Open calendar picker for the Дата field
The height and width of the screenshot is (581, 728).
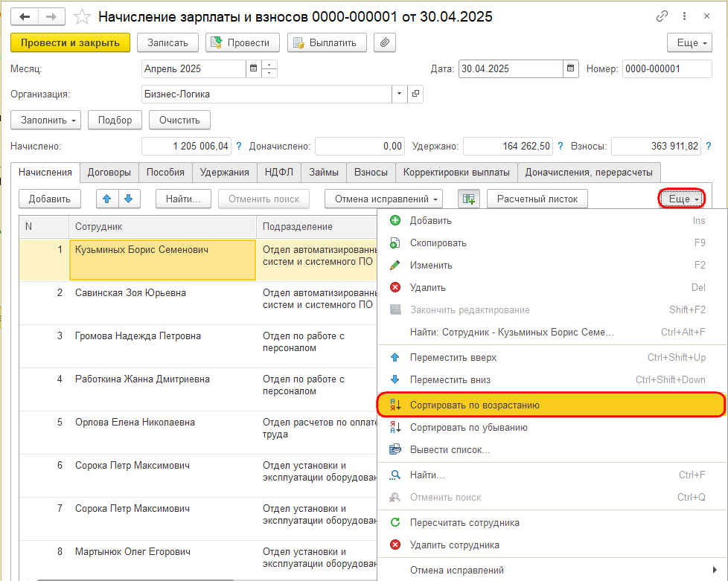(571, 68)
